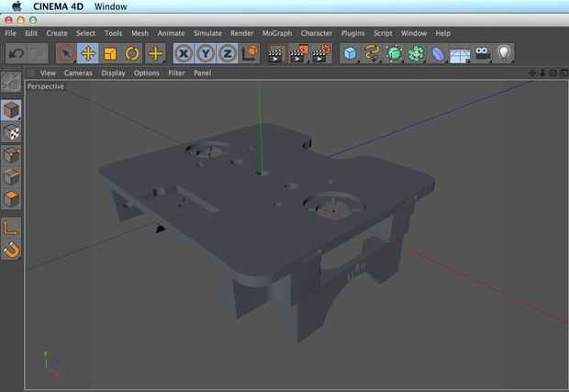Open the Create menu
Image resolution: width=569 pixels, height=392 pixels.
[57, 33]
